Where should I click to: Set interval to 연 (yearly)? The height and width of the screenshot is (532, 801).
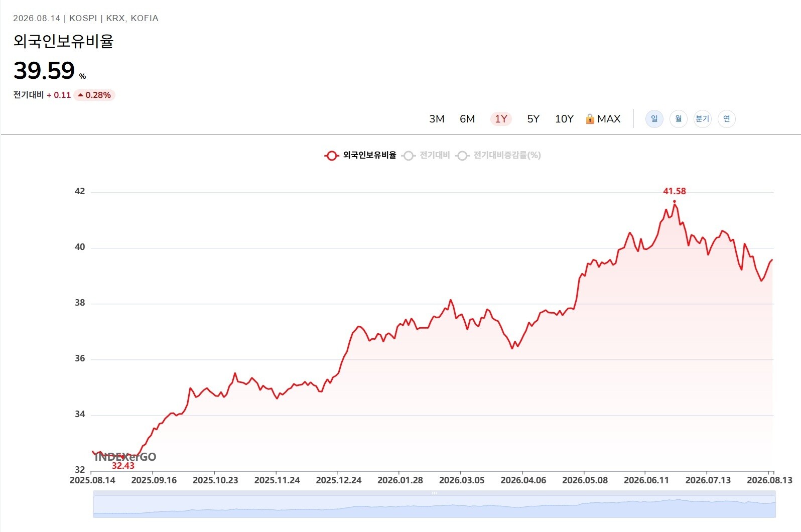[727, 119]
